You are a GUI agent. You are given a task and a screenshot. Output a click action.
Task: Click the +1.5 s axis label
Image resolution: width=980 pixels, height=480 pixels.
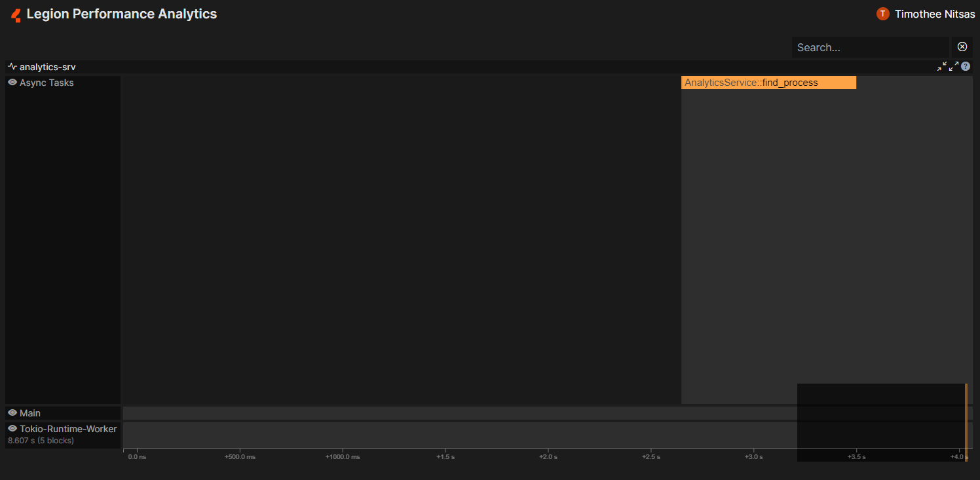tap(445, 457)
